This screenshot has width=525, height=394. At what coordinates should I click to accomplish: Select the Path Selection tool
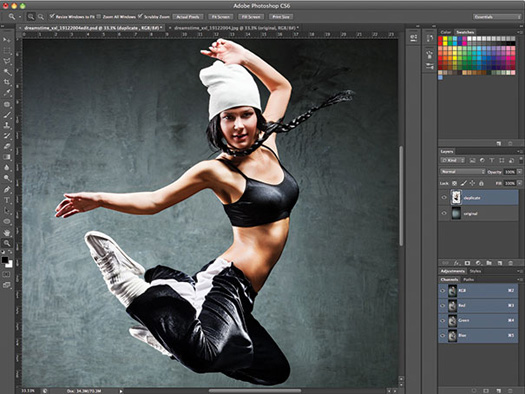7,211
